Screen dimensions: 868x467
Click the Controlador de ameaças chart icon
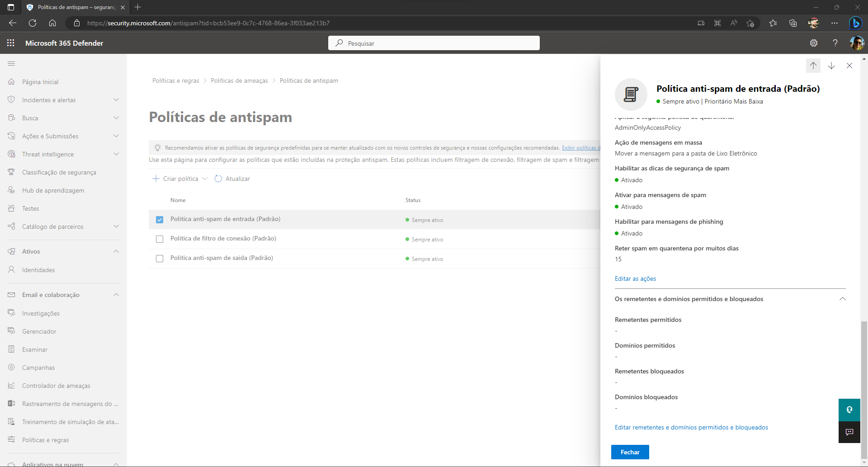pos(11,386)
